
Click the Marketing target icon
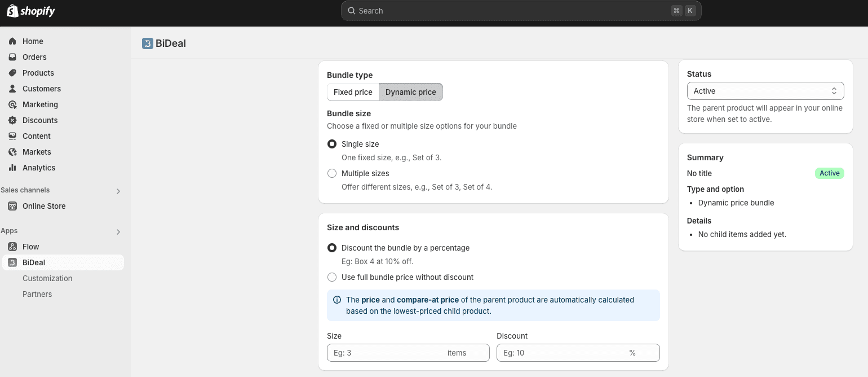coord(12,104)
